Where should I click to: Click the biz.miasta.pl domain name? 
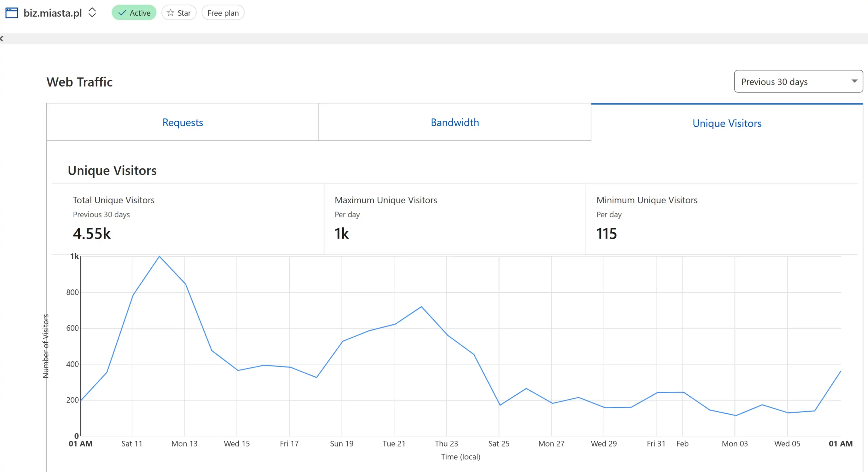pos(53,13)
